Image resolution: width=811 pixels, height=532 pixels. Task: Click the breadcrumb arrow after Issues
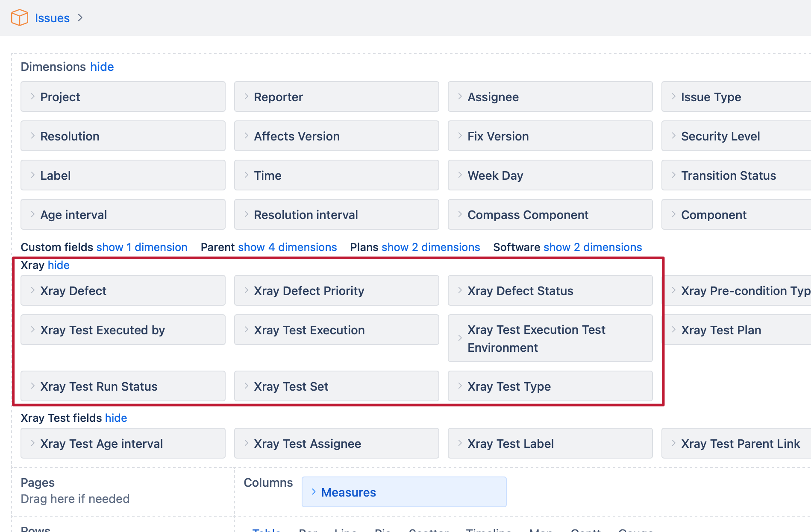point(80,18)
